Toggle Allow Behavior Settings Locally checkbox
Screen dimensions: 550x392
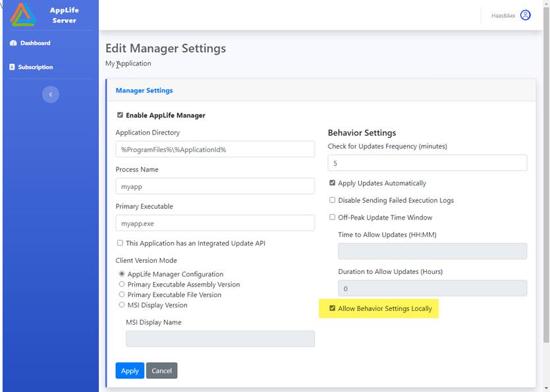[332, 308]
